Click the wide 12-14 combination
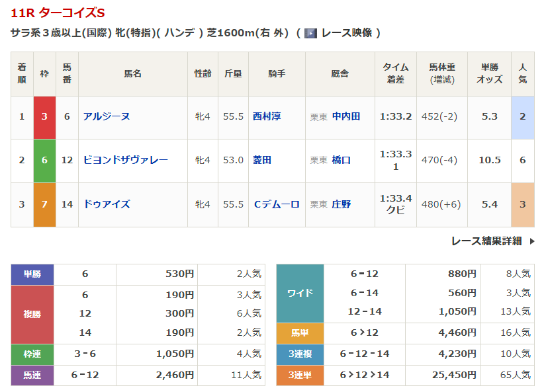 (x=365, y=311)
